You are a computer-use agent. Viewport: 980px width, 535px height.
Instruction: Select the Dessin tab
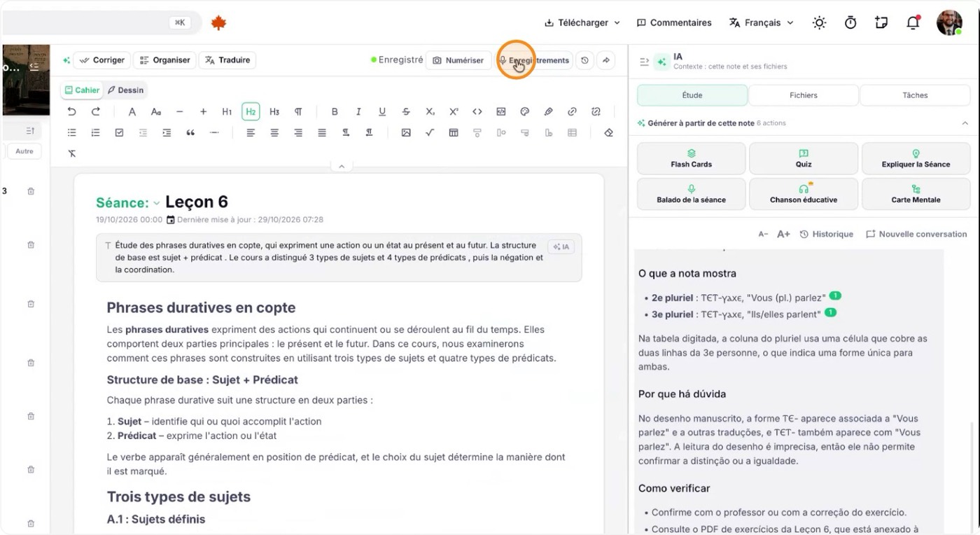click(125, 90)
